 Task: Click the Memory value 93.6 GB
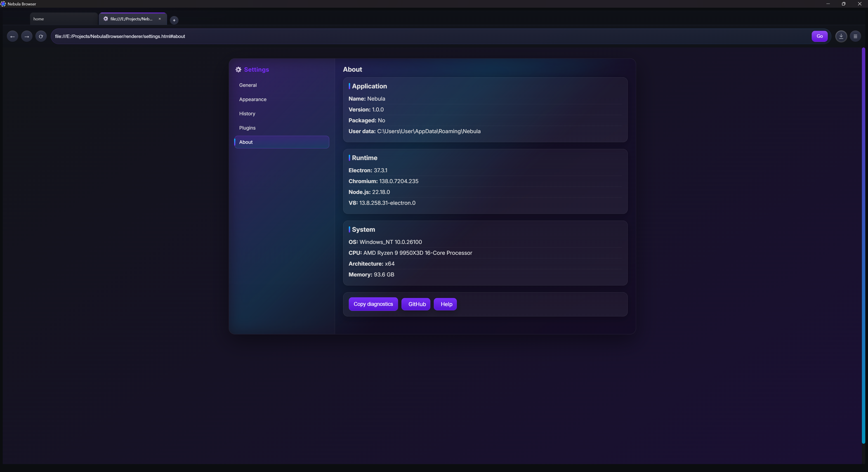coord(384,275)
